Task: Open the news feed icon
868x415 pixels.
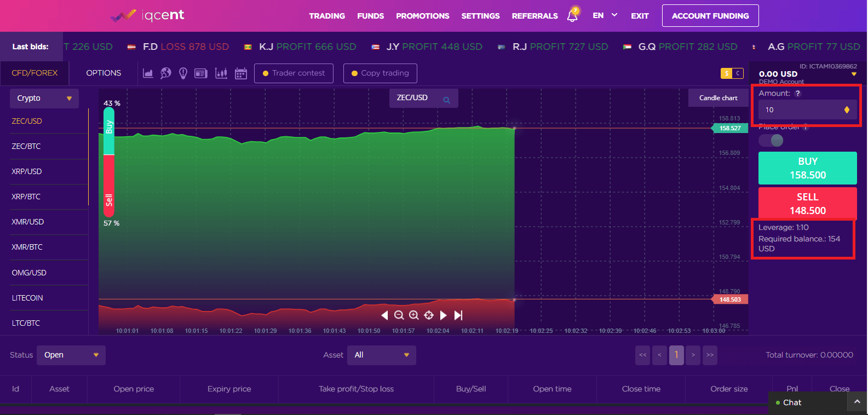Action: tap(201, 73)
